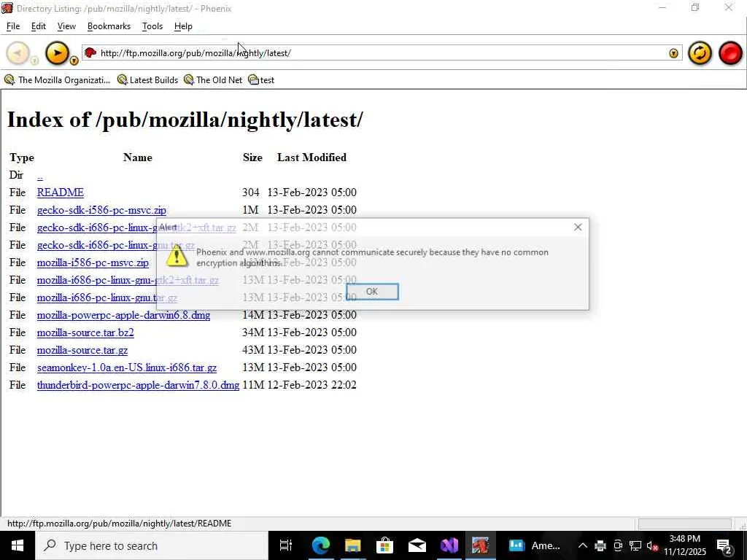Viewport: 747px width, 560px height.
Task: Click the muted volume tray icon
Action: 653,546
